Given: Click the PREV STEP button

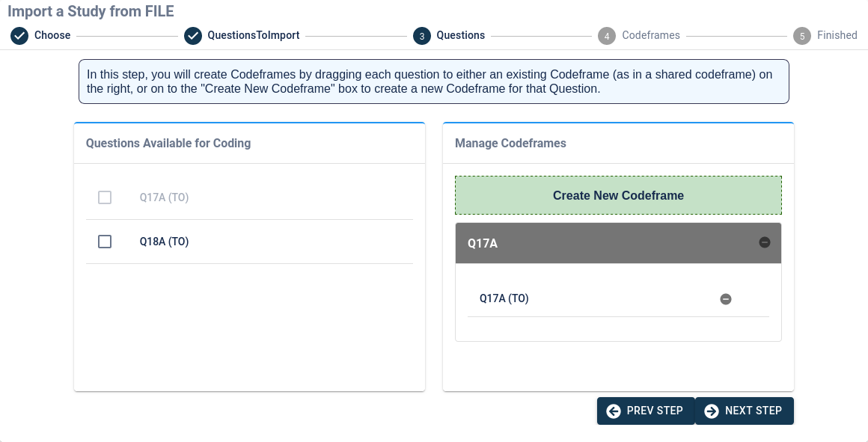Looking at the screenshot, I should [x=646, y=411].
